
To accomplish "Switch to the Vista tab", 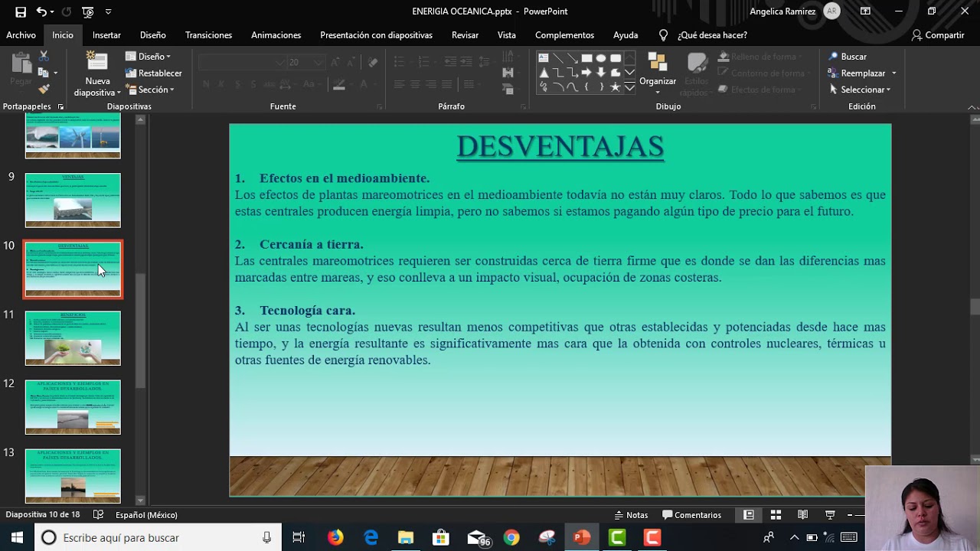I will [506, 35].
